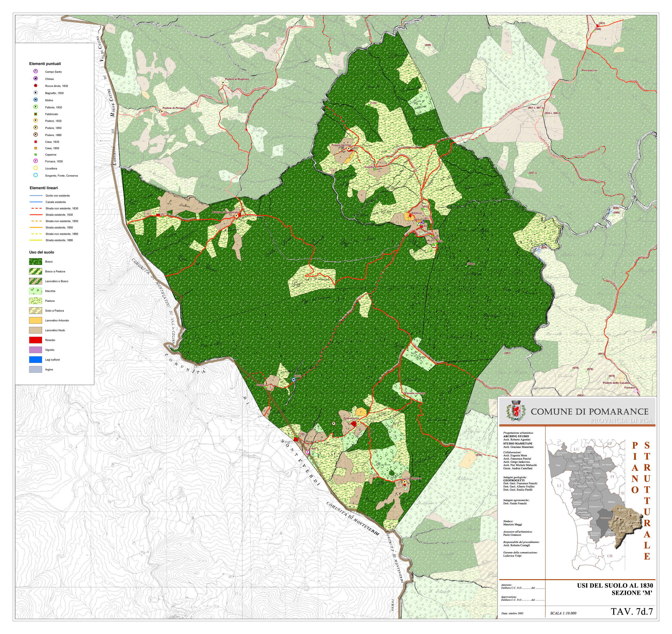
Task: Click the blue Molino legend icon
Action: click(x=35, y=100)
